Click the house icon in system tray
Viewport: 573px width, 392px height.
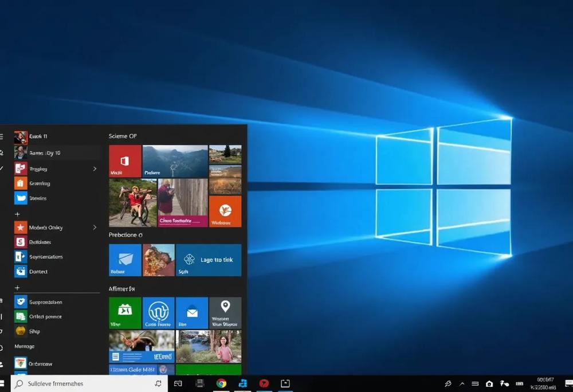pyautogui.click(x=489, y=383)
